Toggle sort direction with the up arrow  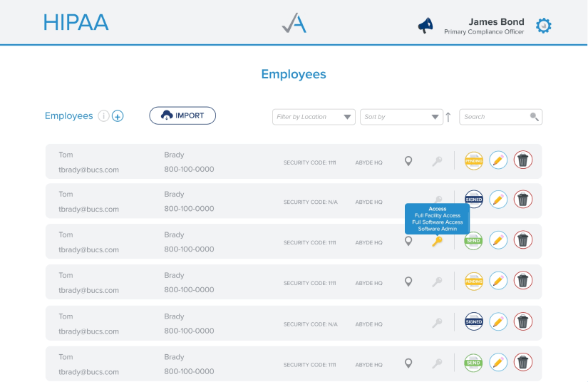[448, 118]
